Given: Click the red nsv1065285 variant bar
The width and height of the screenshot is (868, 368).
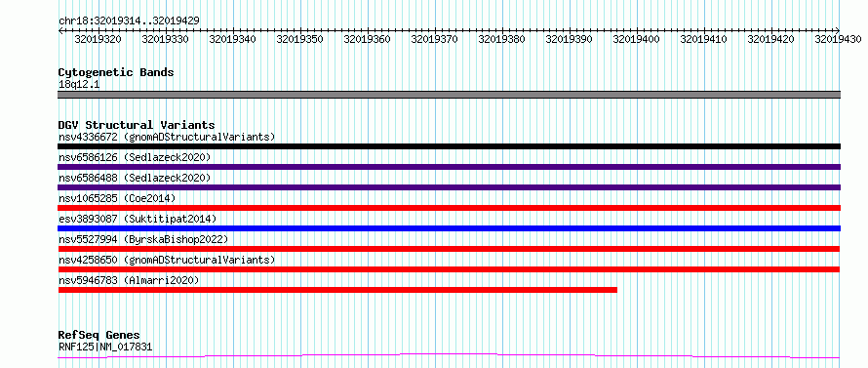Looking at the screenshot, I should (449, 208).
